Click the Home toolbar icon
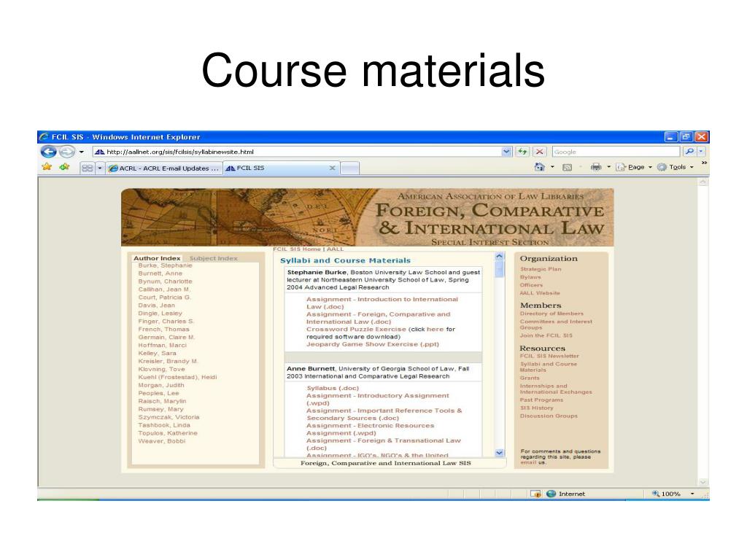The image size is (747, 560). (539, 167)
